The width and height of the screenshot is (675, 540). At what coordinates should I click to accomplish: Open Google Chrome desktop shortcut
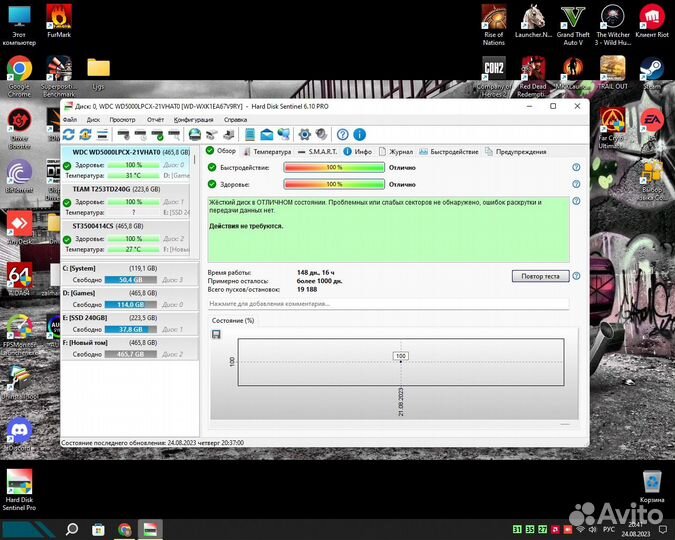[19, 77]
